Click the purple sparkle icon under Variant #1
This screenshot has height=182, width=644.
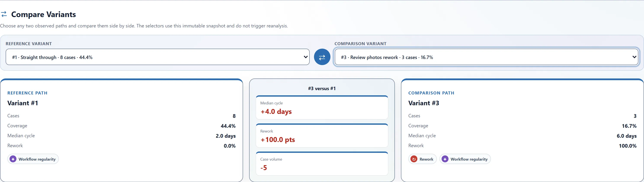[13, 159]
